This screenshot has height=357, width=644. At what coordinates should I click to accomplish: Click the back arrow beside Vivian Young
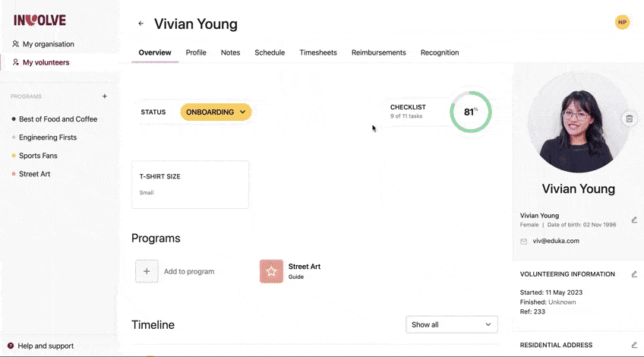pyautogui.click(x=140, y=24)
